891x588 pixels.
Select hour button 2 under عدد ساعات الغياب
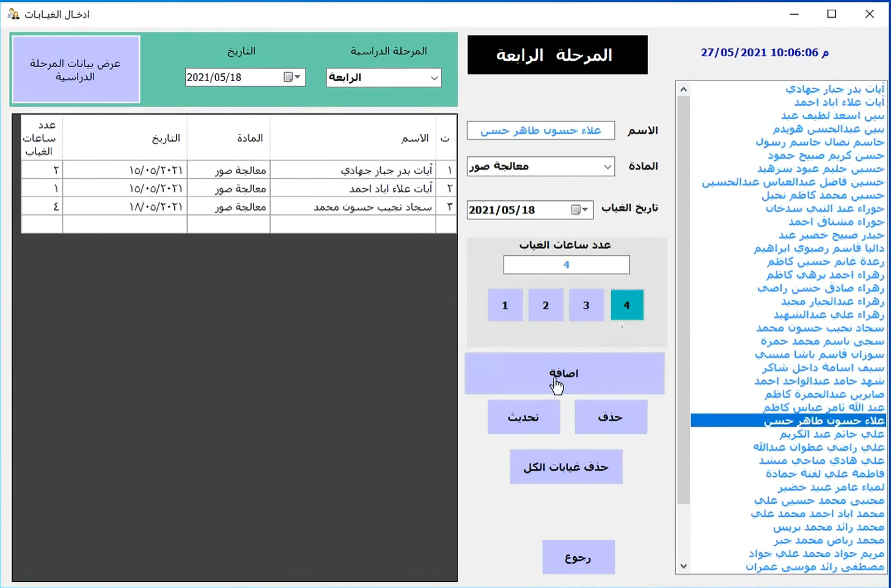546,305
